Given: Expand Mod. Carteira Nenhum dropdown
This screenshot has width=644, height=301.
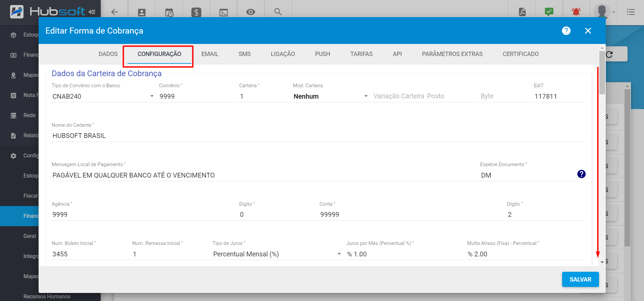Looking at the screenshot, I should [x=332, y=96].
